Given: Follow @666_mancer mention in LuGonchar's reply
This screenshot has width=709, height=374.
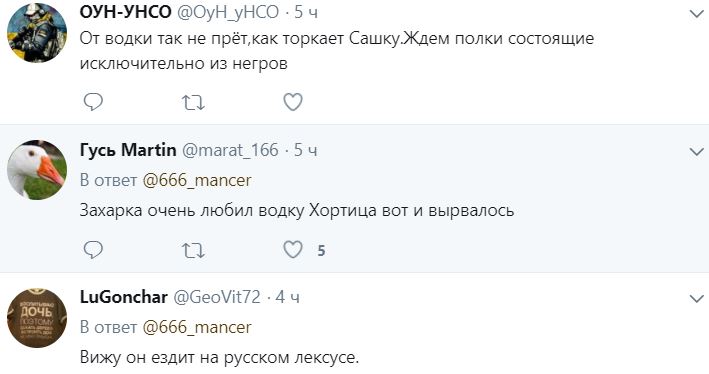Looking at the screenshot, I should click(x=197, y=327).
